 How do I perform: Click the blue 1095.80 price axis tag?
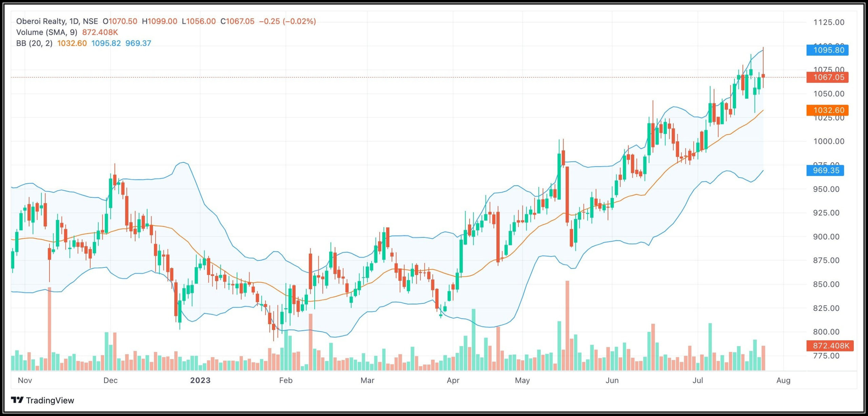coord(827,50)
